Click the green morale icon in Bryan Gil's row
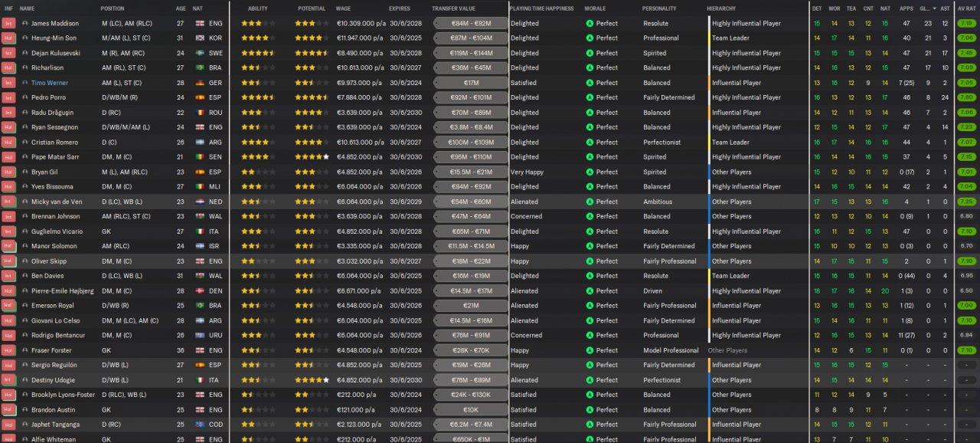Image resolution: width=980 pixels, height=443 pixels. point(590,172)
